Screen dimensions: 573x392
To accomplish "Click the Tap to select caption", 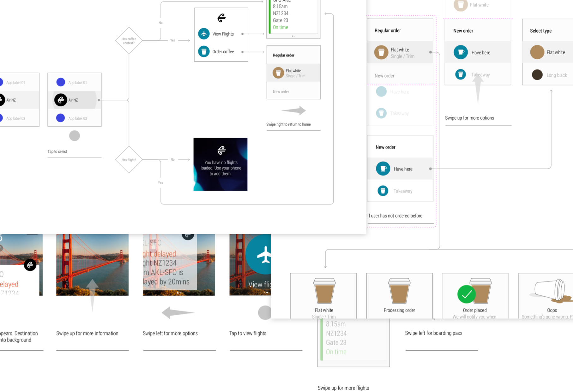I will coord(57,151).
